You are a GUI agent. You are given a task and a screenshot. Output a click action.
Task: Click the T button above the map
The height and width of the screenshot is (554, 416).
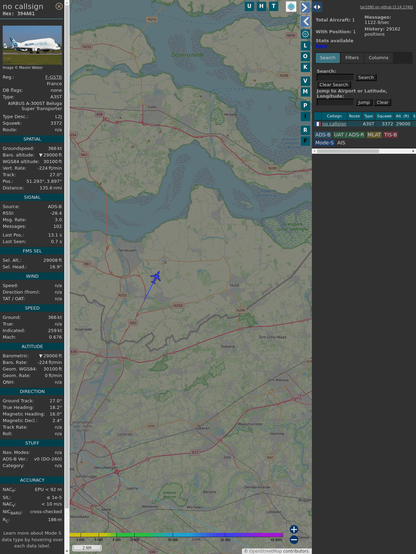pos(273,6)
